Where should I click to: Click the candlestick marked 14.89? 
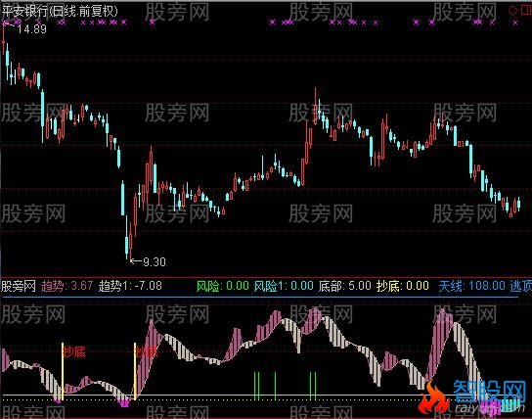[x=3, y=39]
